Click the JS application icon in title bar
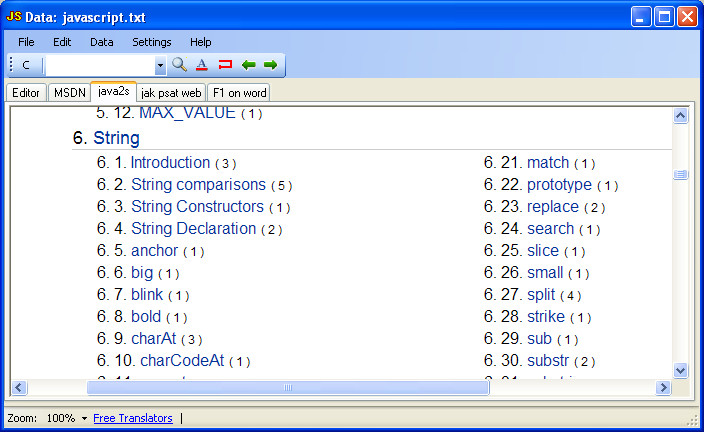The width and height of the screenshot is (704, 432). pos(14,16)
